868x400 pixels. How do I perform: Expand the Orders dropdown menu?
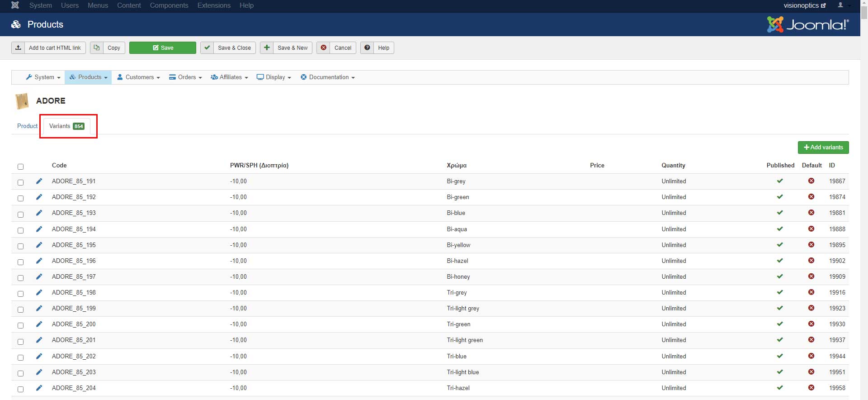coord(185,77)
